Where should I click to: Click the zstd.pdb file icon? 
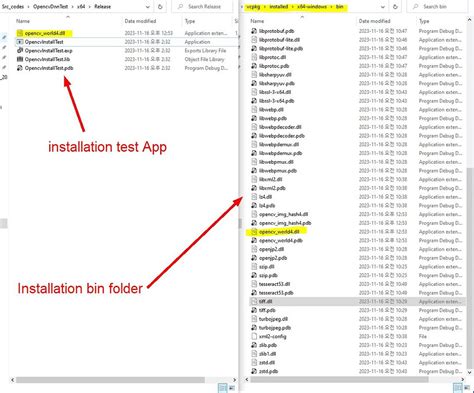point(254,371)
